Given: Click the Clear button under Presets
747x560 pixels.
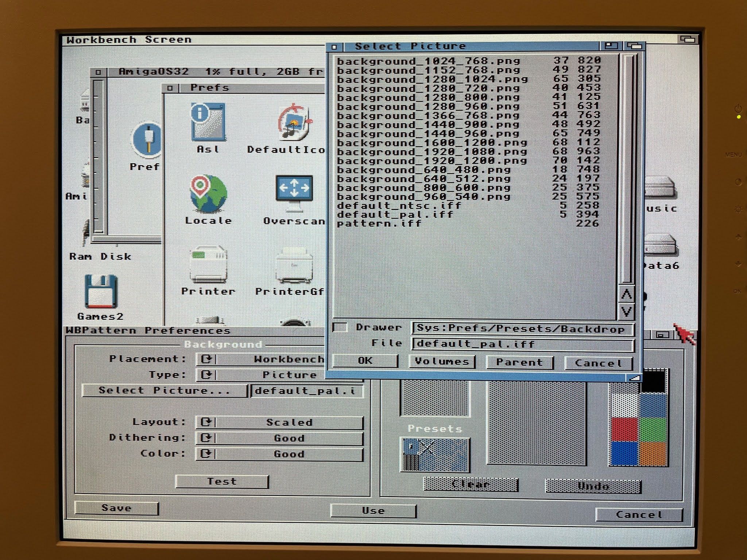Looking at the screenshot, I should [471, 485].
